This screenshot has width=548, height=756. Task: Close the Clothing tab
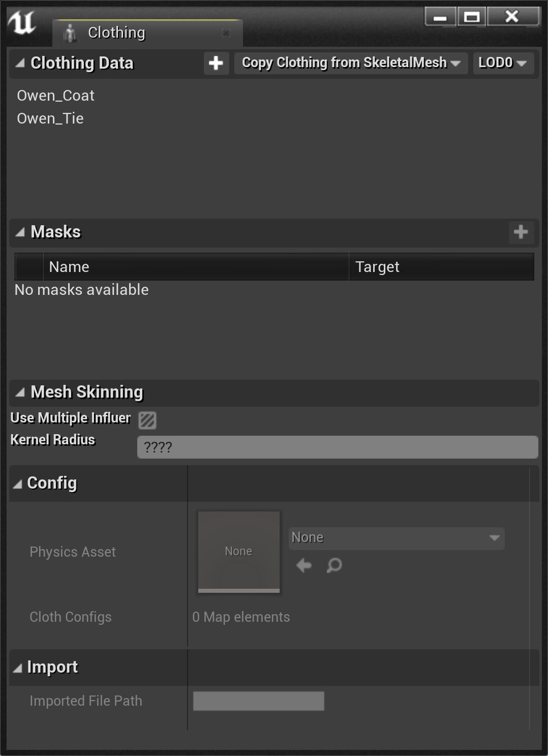click(226, 33)
